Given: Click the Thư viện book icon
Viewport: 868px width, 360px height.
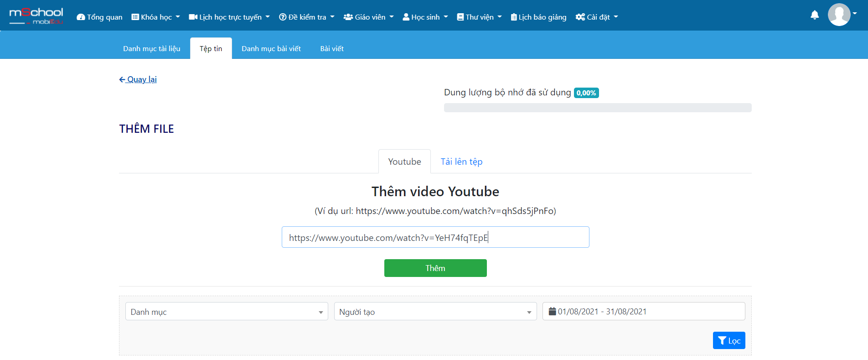Looking at the screenshot, I should pyautogui.click(x=460, y=17).
